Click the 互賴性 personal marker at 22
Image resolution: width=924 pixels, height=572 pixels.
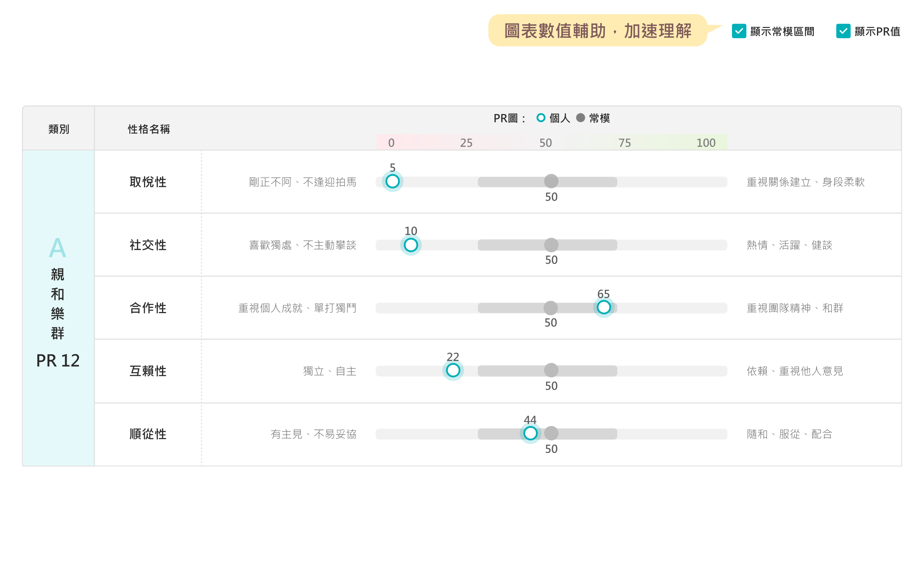tap(453, 370)
